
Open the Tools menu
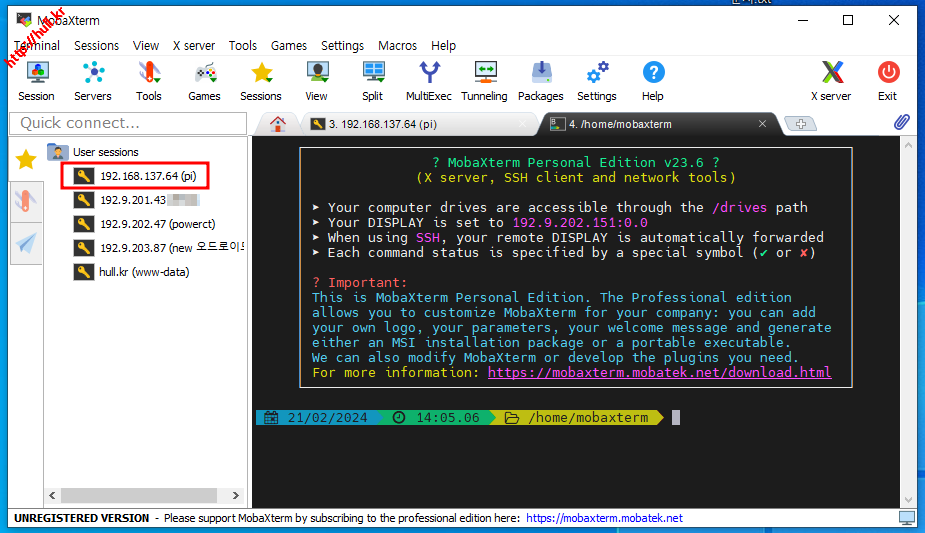pyautogui.click(x=242, y=45)
